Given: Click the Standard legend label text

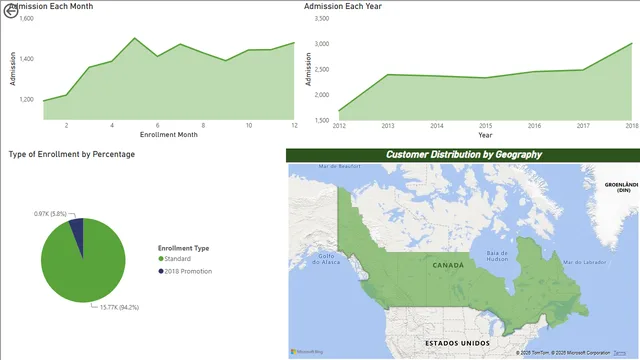Looking at the screenshot, I should [x=178, y=259].
